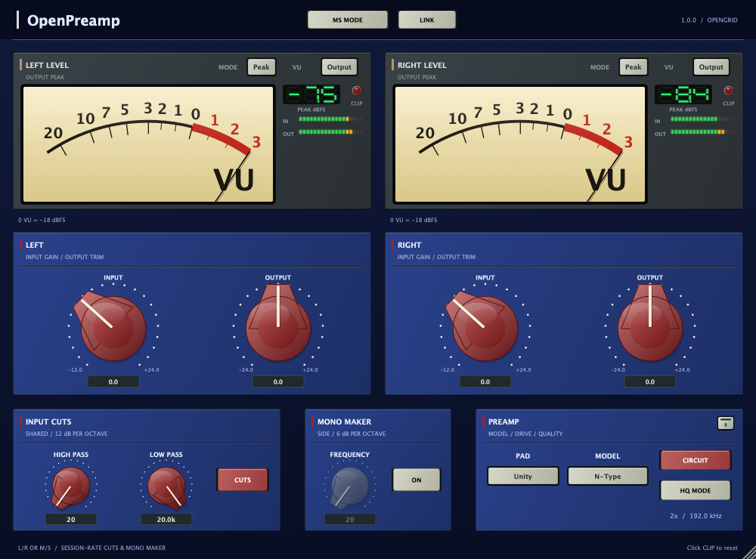756x559 pixels.
Task: Change left VU source via Output button
Action: pyautogui.click(x=339, y=67)
